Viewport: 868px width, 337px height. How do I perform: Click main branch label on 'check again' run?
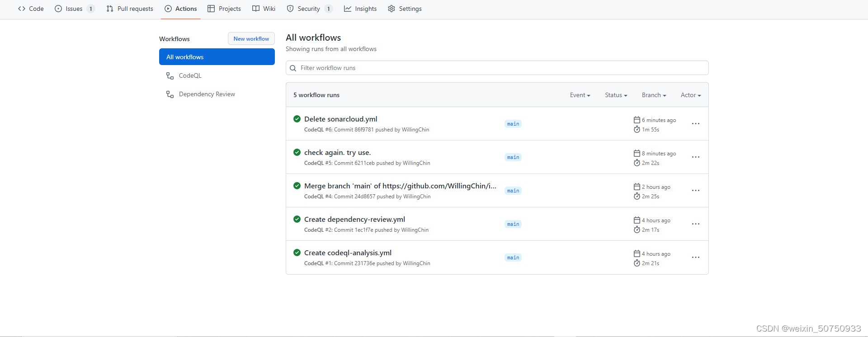(513, 157)
